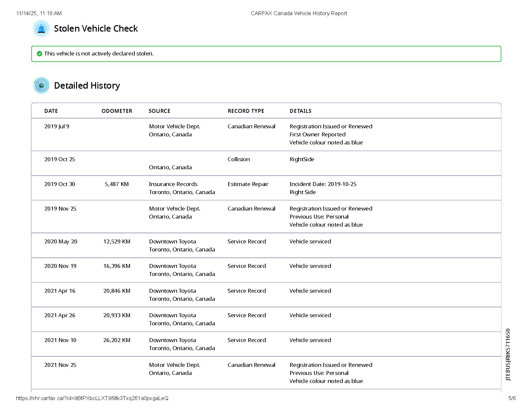
Task: Click the DETAILS column header
Action: tap(300, 111)
